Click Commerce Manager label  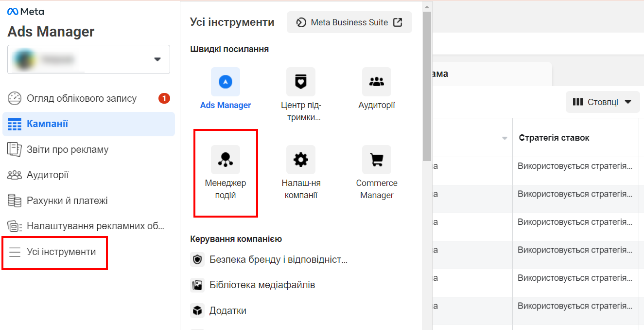coord(377,189)
